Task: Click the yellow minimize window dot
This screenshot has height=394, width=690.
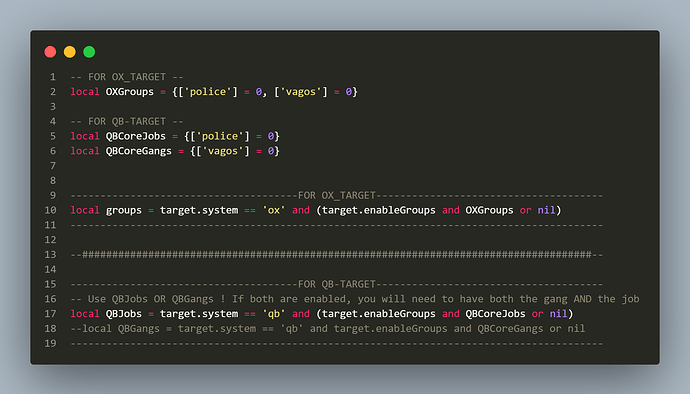Action: [70, 52]
